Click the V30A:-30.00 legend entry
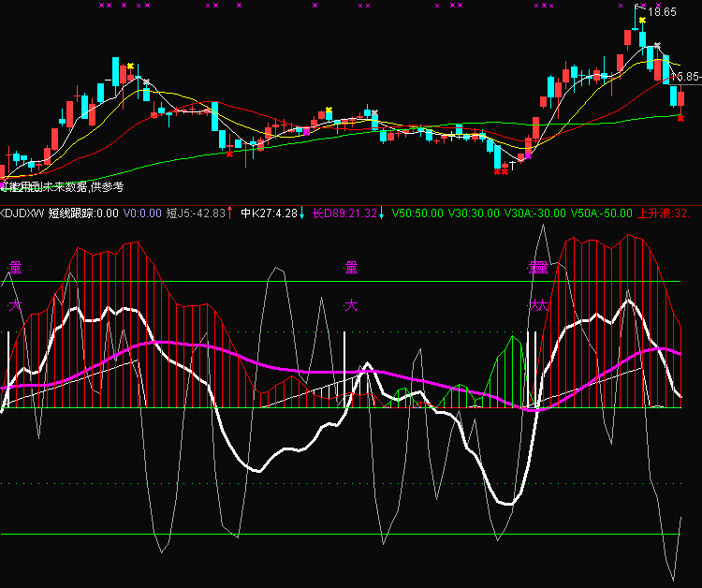The height and width of the screenshot is (588, 702). (x=535, y=213)
